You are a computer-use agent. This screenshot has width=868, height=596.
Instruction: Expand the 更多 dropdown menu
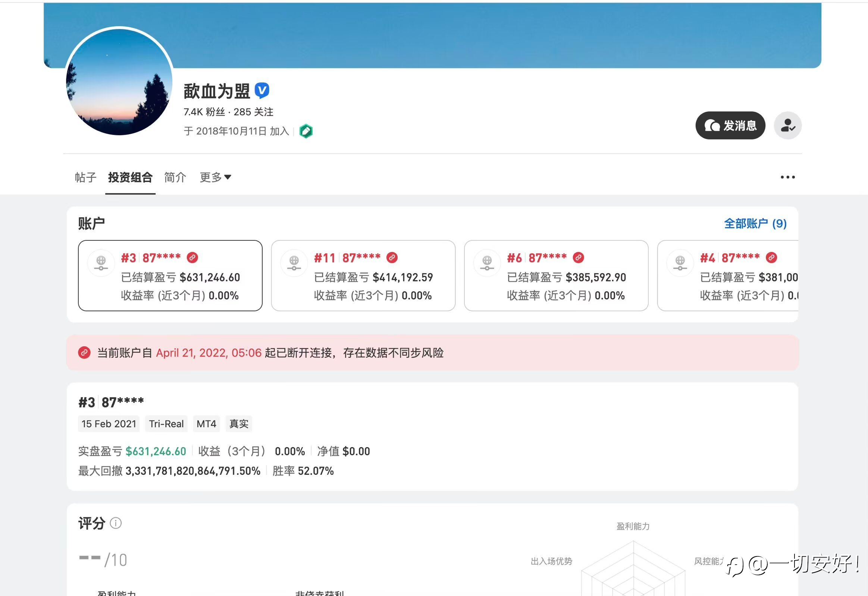coord(215,177)
